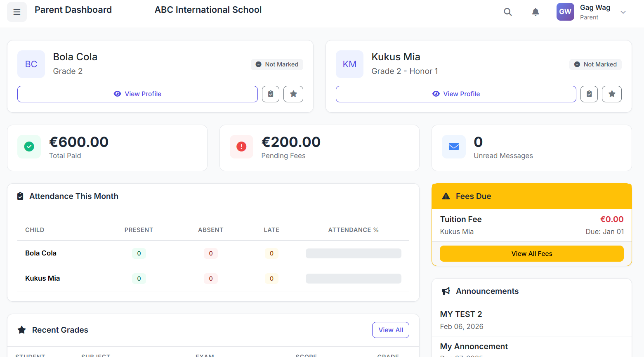Click the Fees Due warning triangle icon
644x357 pixels.
coord(446,196)
